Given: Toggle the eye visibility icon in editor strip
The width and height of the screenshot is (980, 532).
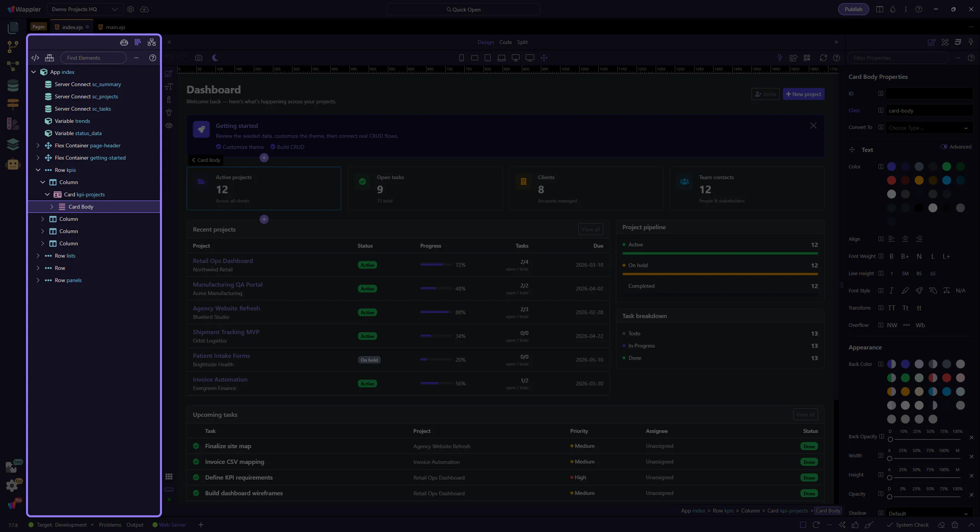Looking at the screenshot, I should 169,126.
